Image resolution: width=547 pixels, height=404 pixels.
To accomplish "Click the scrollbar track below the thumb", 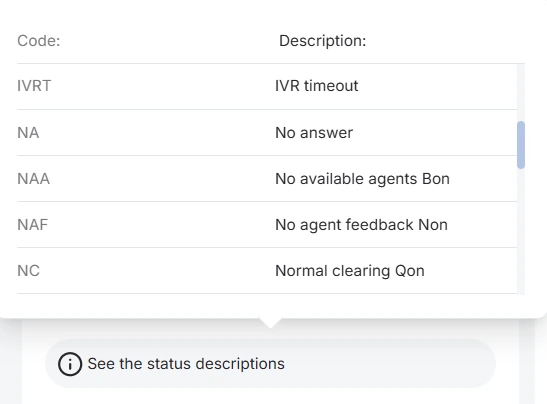I will point(521,232).
